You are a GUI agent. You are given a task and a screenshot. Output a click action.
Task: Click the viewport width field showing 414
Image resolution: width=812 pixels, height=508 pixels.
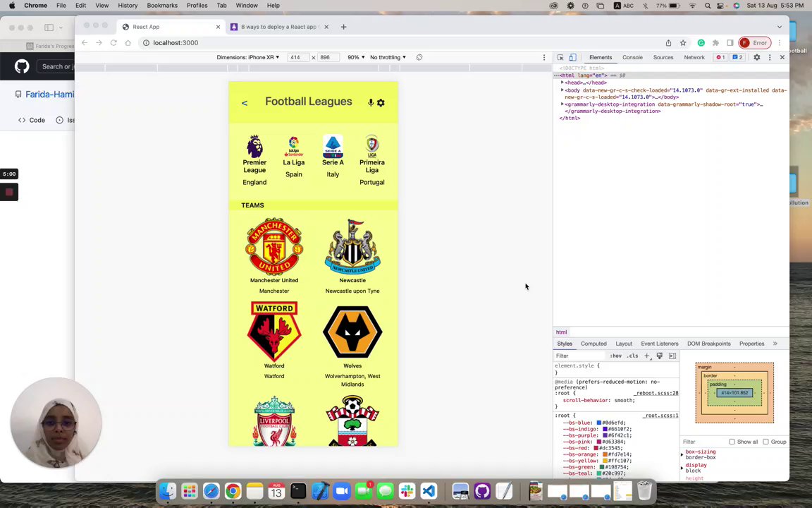[x=298, y=58]
